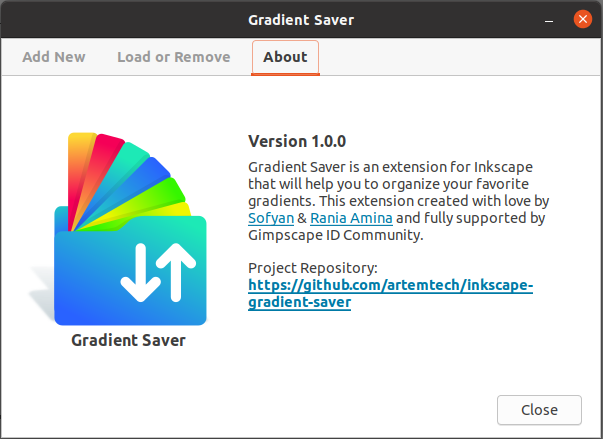Visit the Rania Amina link
Image resolution: width=603 pixels, height=439 pixels.
pyautogui.click(x=351, y=218)
